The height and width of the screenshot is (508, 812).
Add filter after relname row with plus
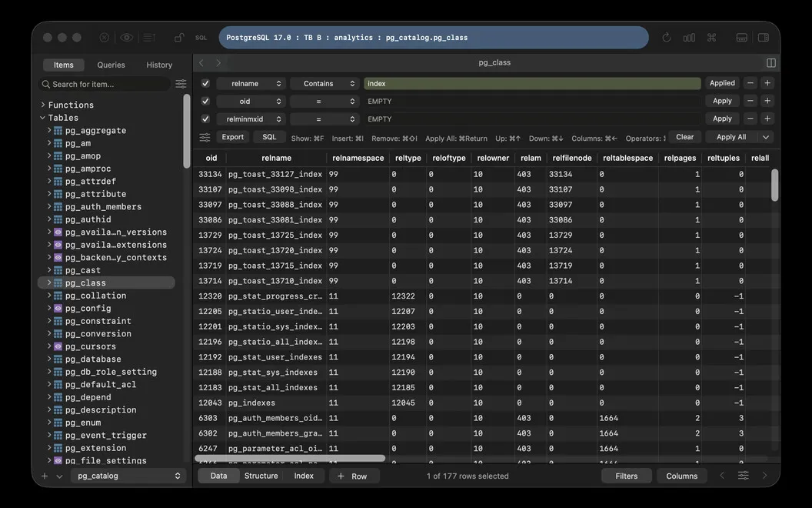(767, 83)
